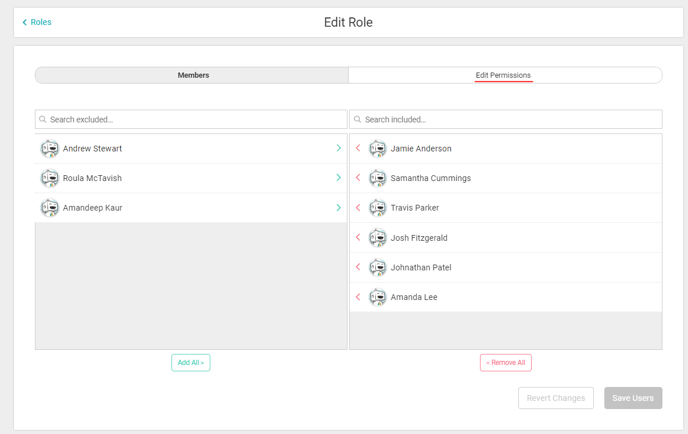Image resolution: width=688 pixels, height=434 pixels.
Task: Click the Save Users button
Action: 632,398
